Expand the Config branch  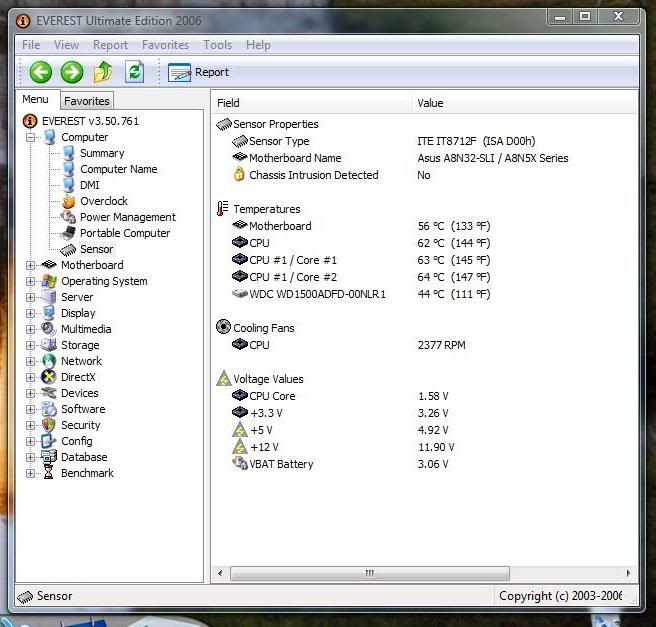30,441
